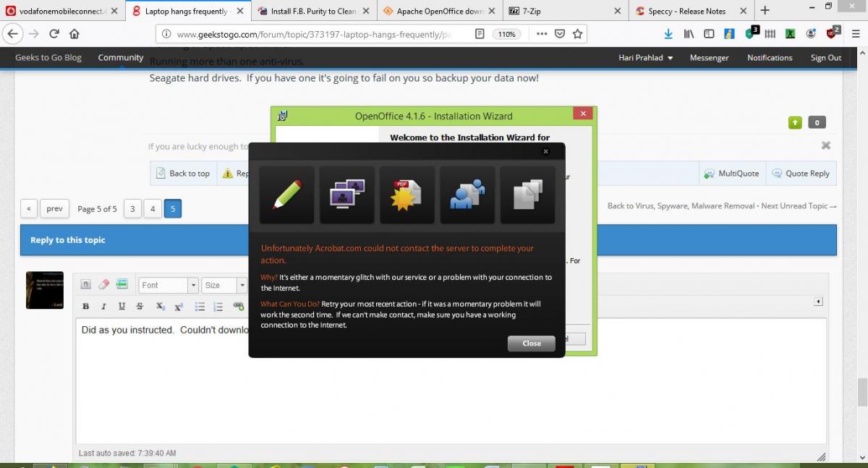Select the current page 5 button

pos(172,209)
